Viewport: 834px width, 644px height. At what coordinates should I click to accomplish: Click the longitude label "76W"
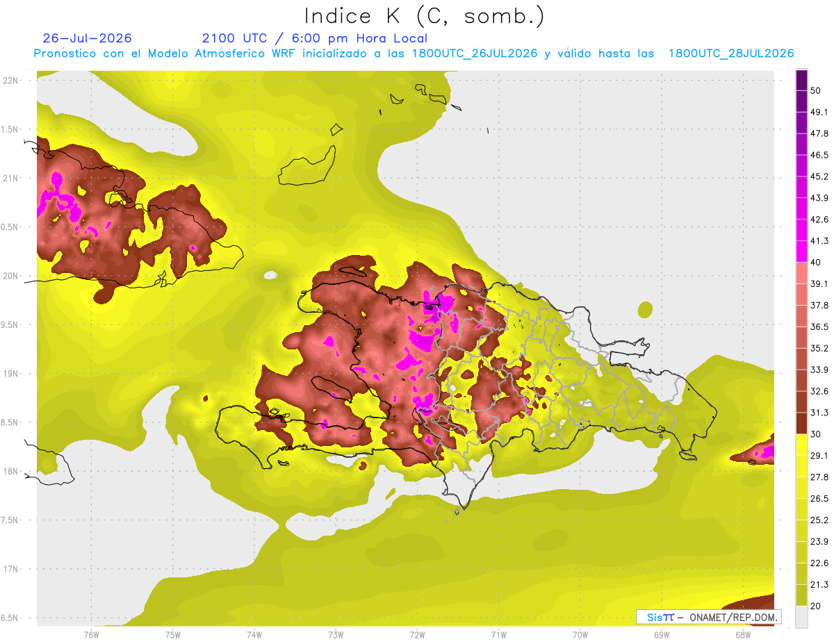coord(91,635)
